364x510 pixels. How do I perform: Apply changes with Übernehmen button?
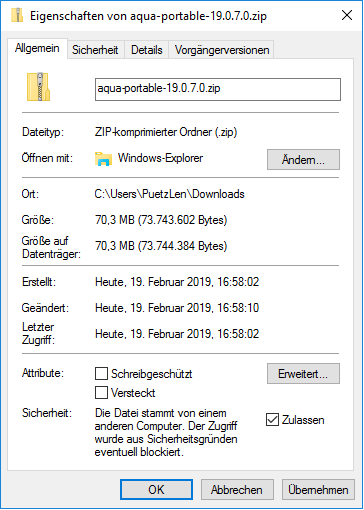pyautogui.click(x=318, y=490)
